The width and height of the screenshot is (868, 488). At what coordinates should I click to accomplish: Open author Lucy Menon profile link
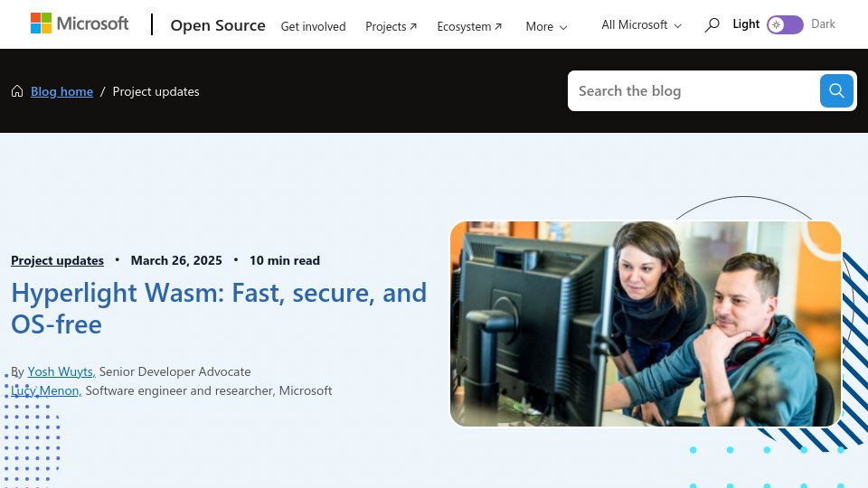point(46,390)
